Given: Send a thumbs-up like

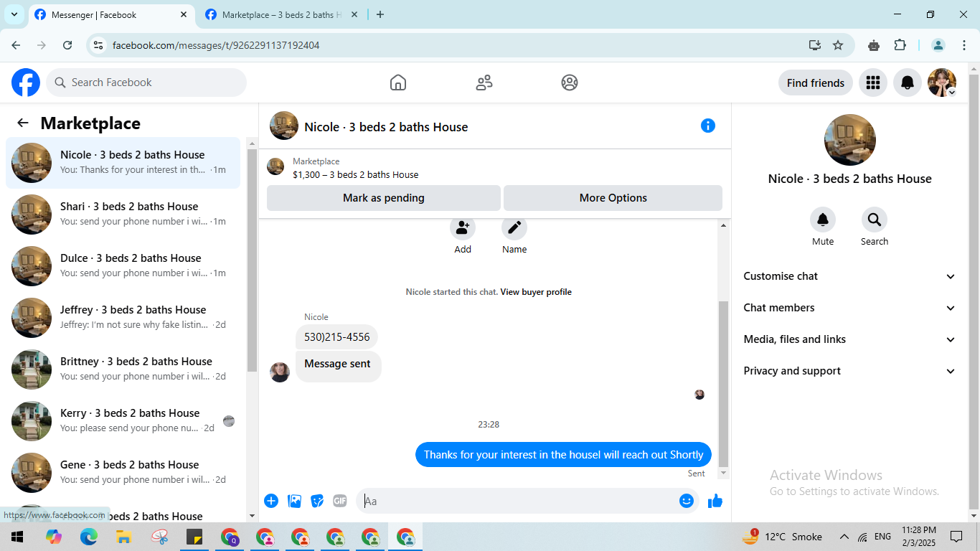Looking at the screenshot, I should click(x=715, y=501).
